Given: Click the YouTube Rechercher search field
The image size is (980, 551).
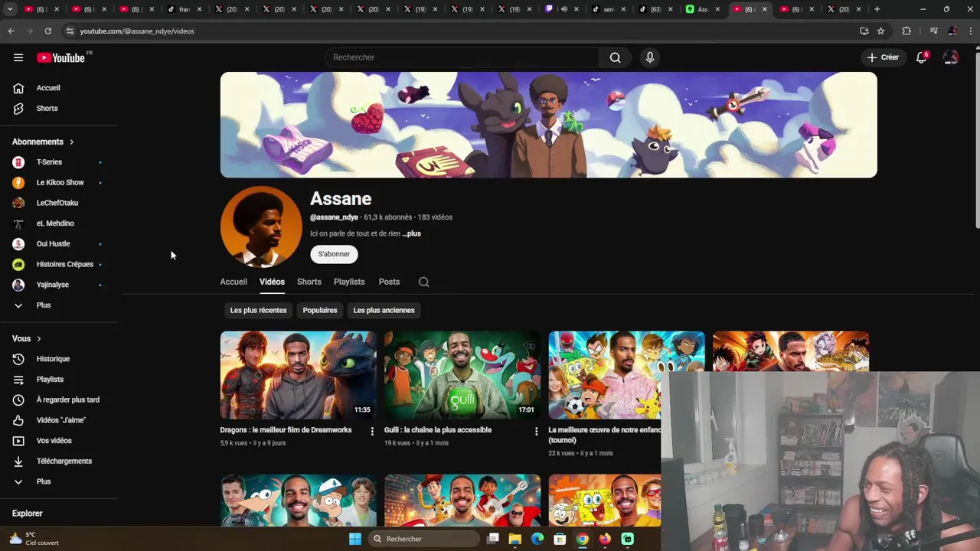Looking at the screenshot, I should (462, 57).
